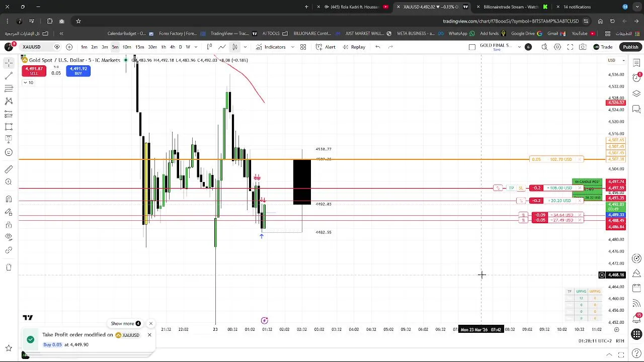The width and height of the screenshot is (644, 362).
Task: Open the chats panel icon
Action: [x=636, y=109]
